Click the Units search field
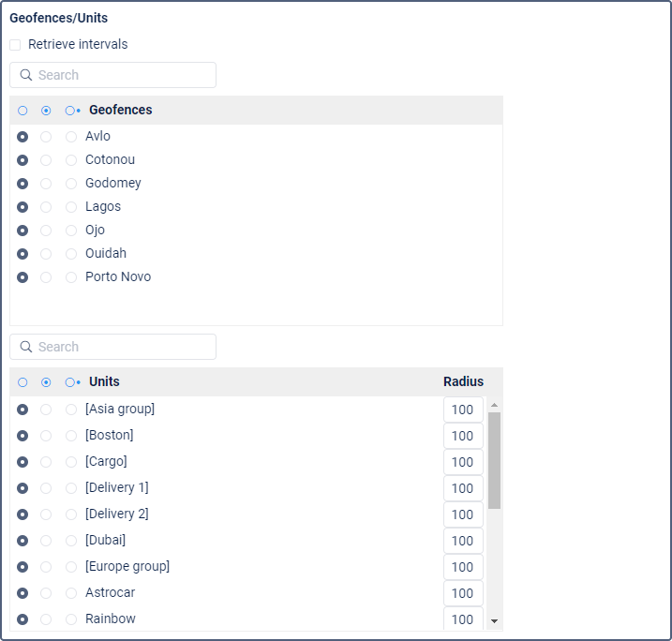This screenshot has width=672, height=641. pos(113,347)
